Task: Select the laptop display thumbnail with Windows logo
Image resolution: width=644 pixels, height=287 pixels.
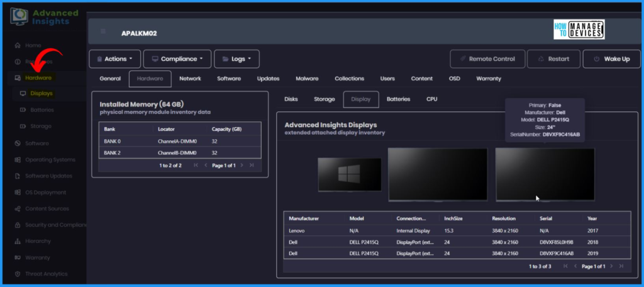Action: coord(350,175)
